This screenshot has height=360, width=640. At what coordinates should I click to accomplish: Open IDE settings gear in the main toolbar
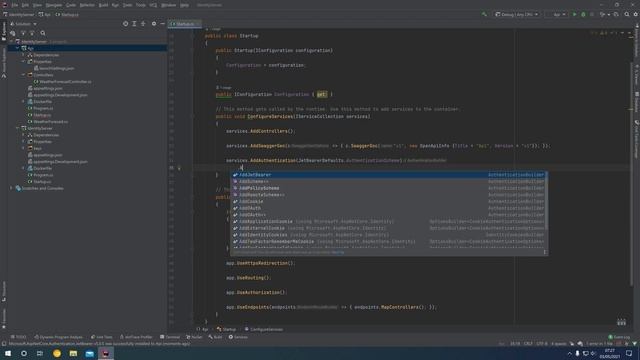point(635,14)
